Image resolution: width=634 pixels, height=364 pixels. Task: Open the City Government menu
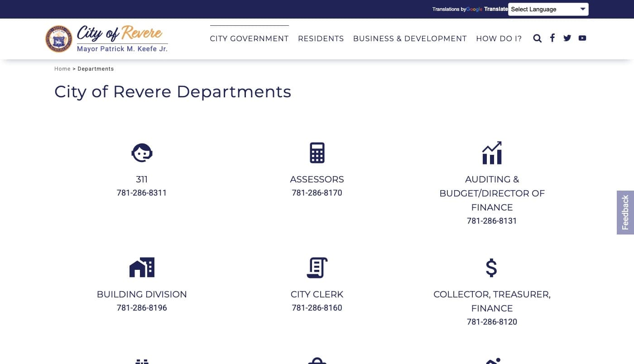[249, 38]
